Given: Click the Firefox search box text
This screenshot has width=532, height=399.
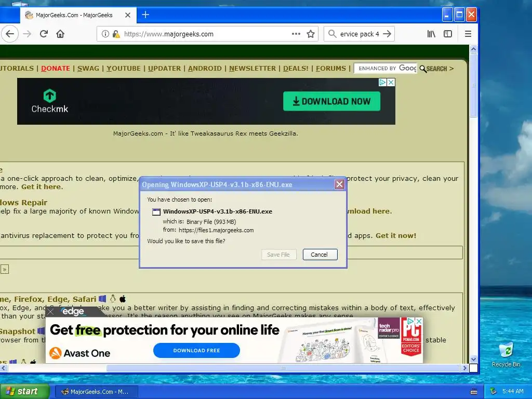Looking at the screenshot, I should 360,34.
